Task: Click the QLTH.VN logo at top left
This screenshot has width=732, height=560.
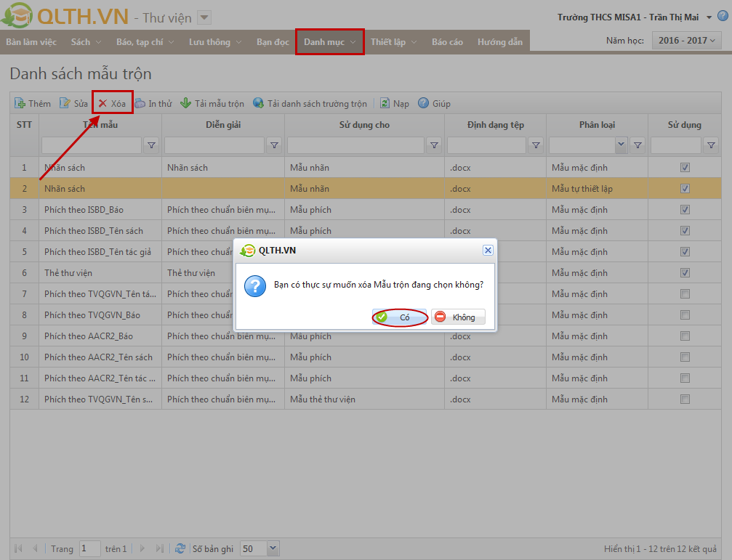Action: [x=65, y=16]
